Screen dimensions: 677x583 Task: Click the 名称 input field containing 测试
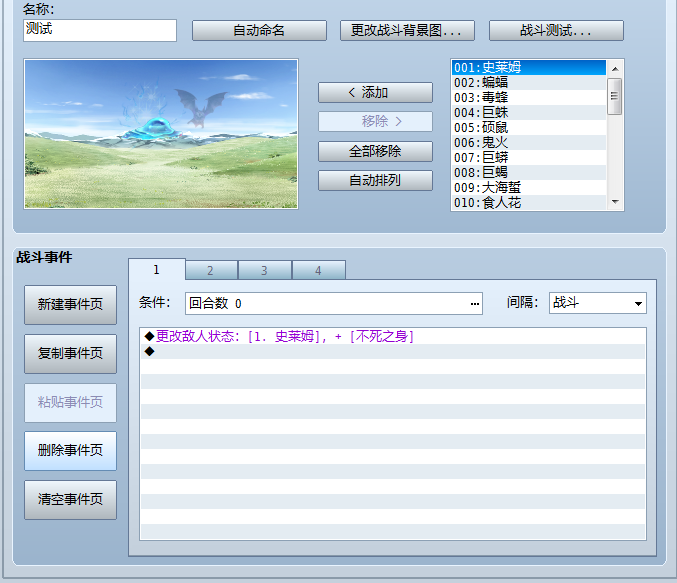(x=100, y=30)
